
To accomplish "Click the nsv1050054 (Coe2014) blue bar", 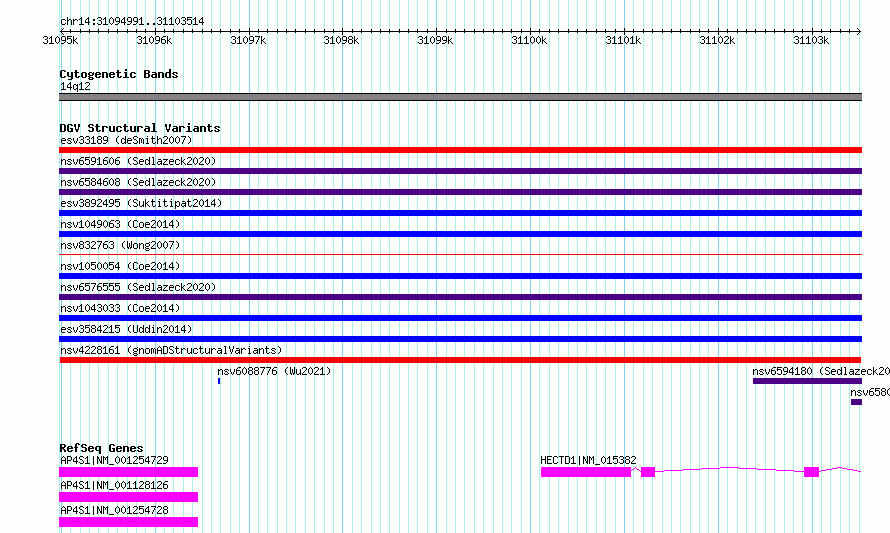I will click(x=460, y=276).
